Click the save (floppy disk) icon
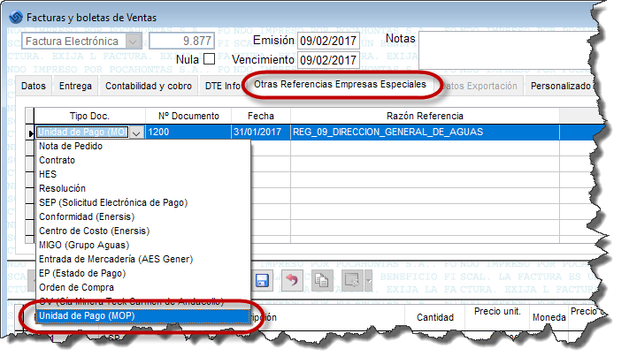 262,280
